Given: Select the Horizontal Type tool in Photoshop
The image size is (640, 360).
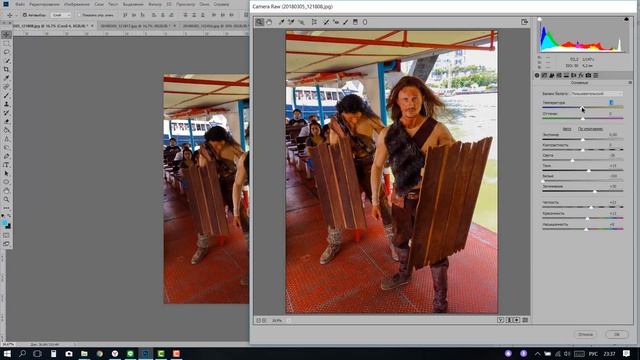Looking at the screenshot, I should pyautogui.click(x=6, y=165).
